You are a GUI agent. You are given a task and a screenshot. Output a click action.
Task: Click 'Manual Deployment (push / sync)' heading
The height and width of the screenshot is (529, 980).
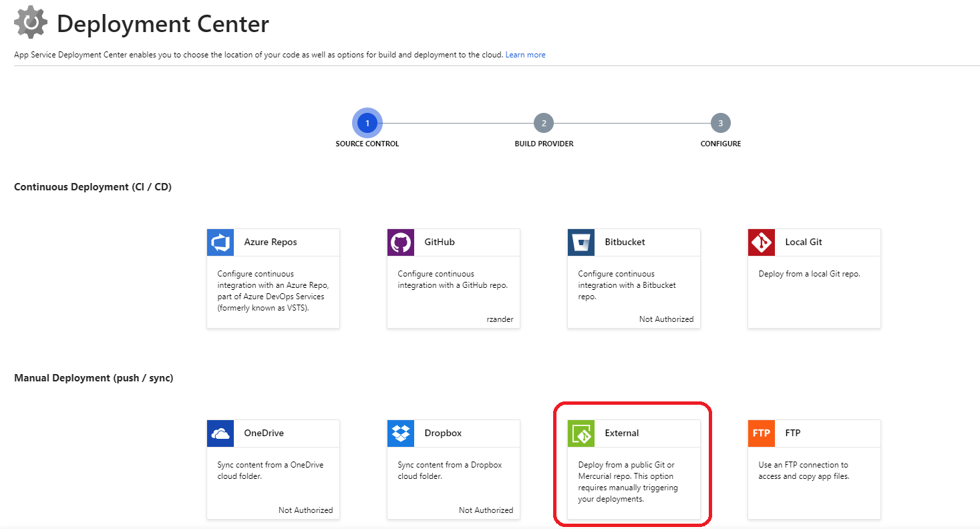(94, 378)
